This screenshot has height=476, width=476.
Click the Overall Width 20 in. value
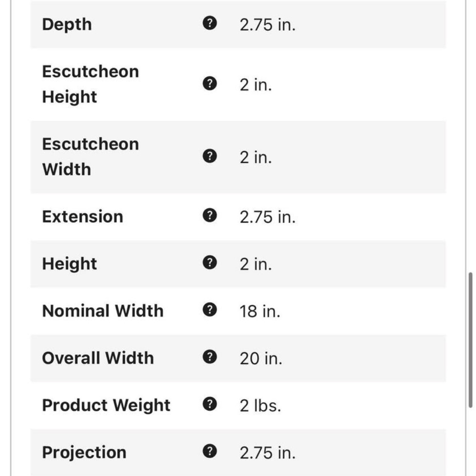click(261, 358)
